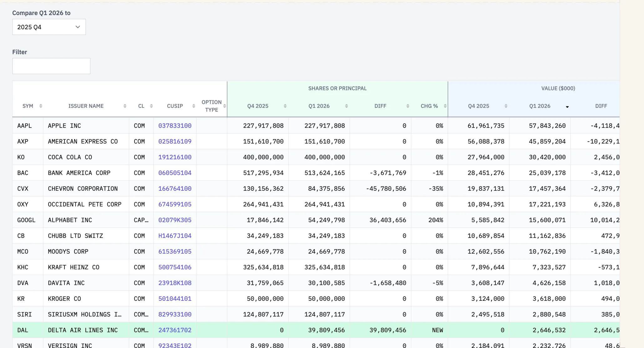Image resolution: width=644 pixels, height=348 pixels.
Task: Follow Chevron CUSIP link 166764100
Action: pos(175,189)
